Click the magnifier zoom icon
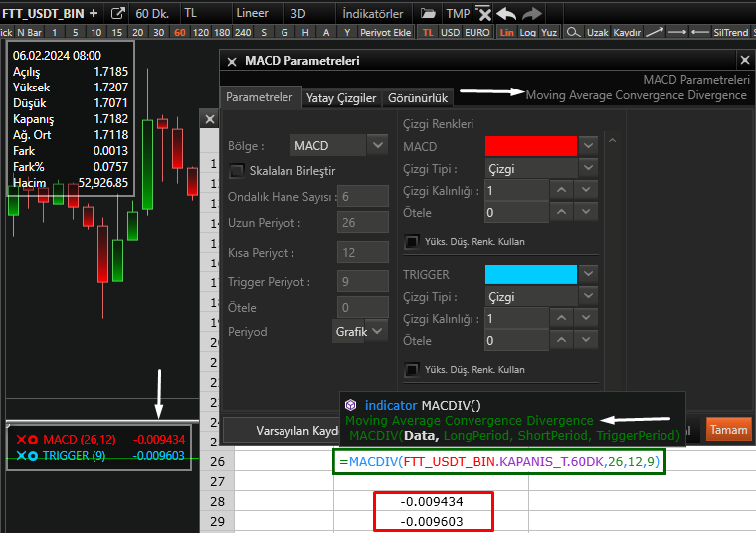Image resolution: width=756 pixels, height=533 pixels. click(573, 32)
